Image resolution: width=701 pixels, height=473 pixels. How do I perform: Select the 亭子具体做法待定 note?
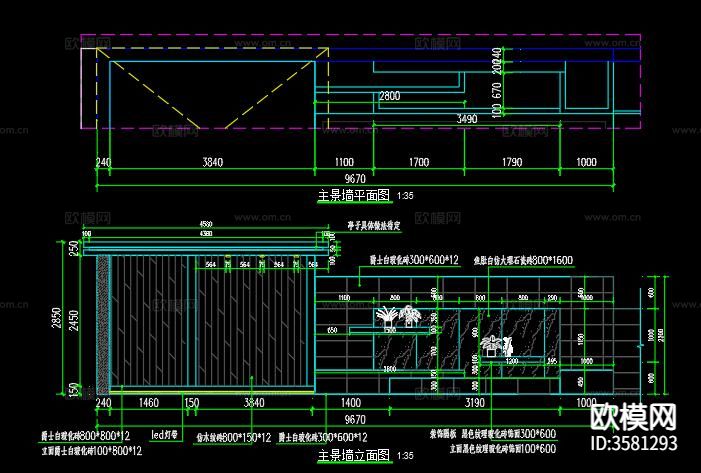(x=374, y=225)
